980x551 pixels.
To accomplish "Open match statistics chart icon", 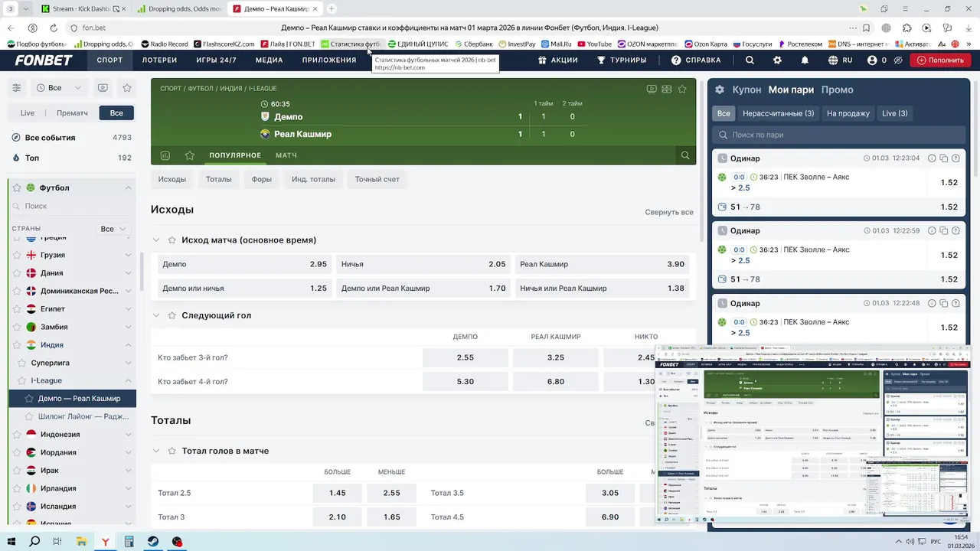I will click(165, 155).
